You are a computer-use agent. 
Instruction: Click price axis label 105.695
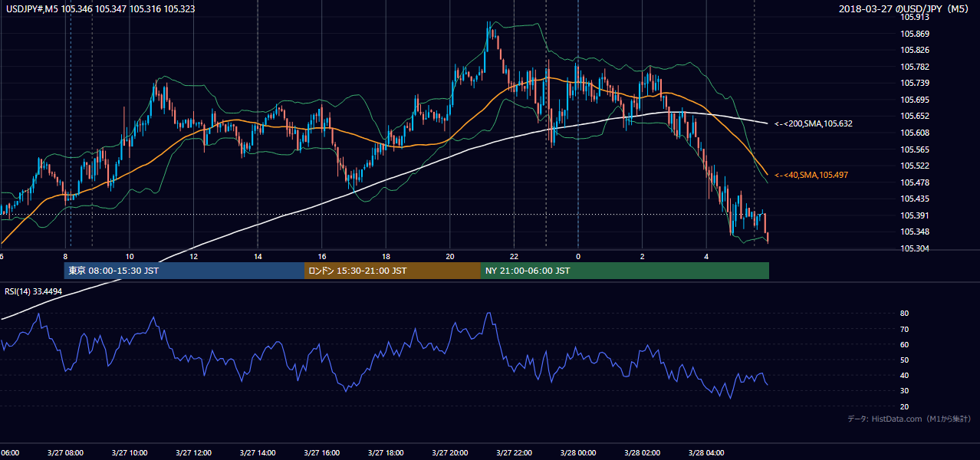click(x=914, y=100)
